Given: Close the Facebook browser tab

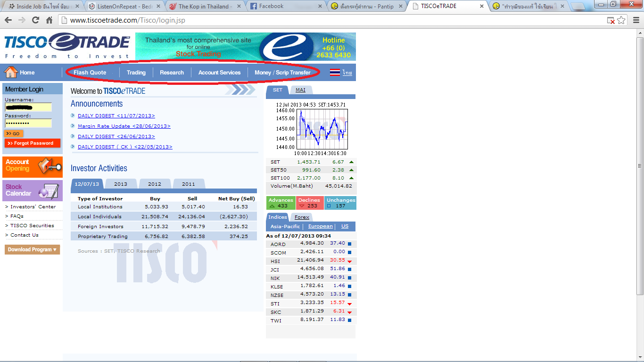Looking at the screenshot, I should tap(320, 6).
